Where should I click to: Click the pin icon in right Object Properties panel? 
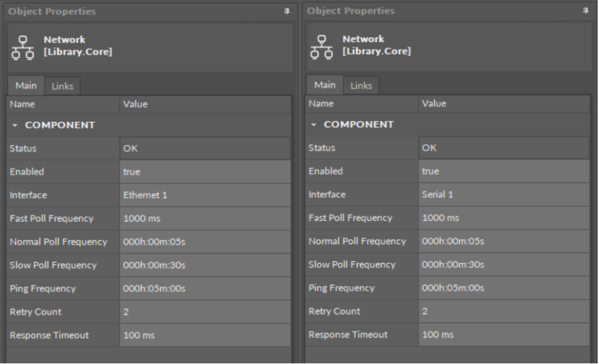pos(585,11)
